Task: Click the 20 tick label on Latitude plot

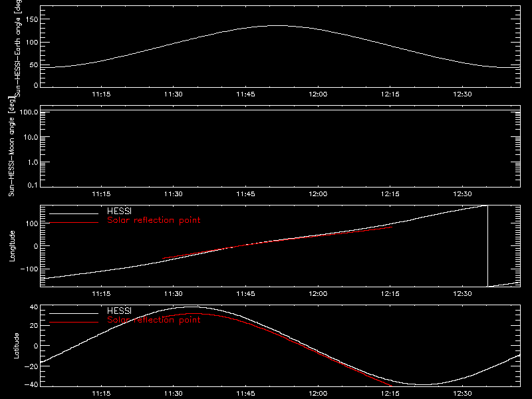Action: click(34, 326)
